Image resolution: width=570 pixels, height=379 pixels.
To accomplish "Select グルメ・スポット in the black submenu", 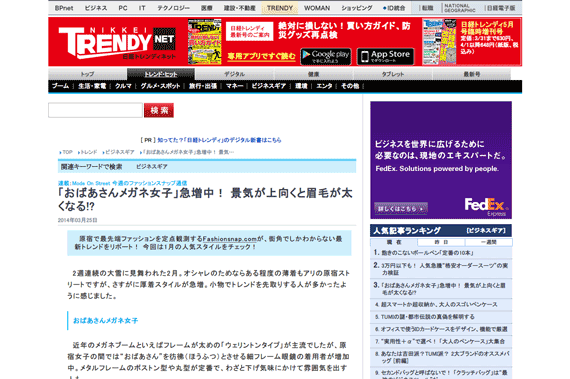I will click(x=160, y=86).
